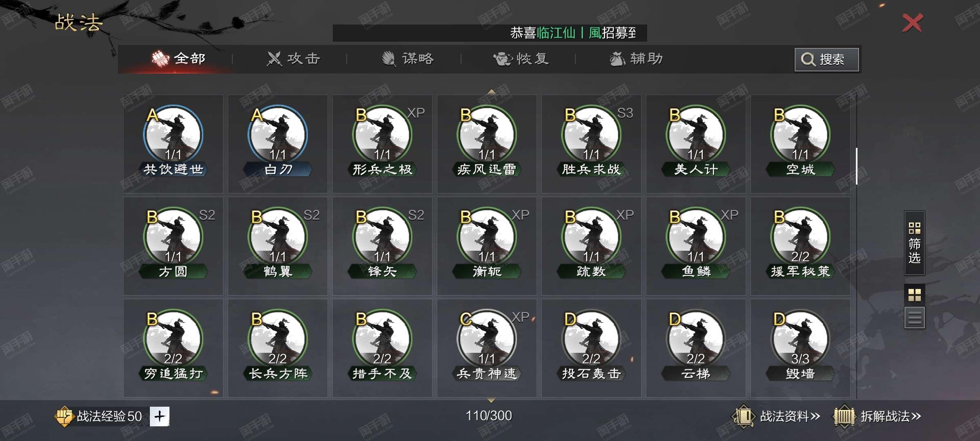980x441 pixels.
Task: Open the 筛选 filter panel
Action: click(914, 243)
